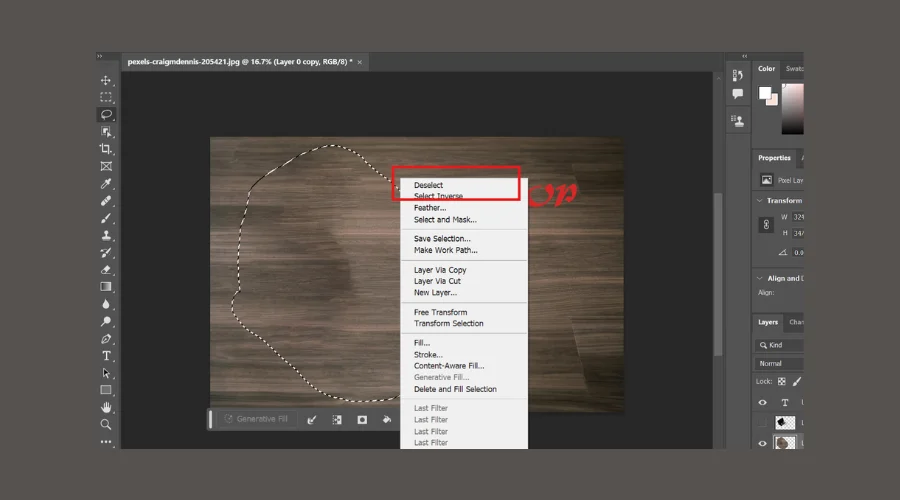
Task: Open the Normal blend mode dropdown
Action: (x=779, y=363)
